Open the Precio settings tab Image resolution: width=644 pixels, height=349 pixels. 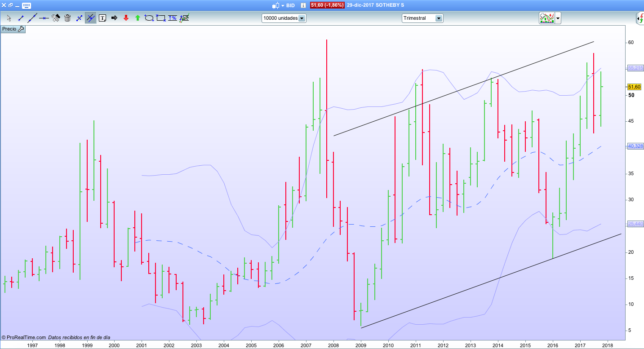tap(13, 29)
